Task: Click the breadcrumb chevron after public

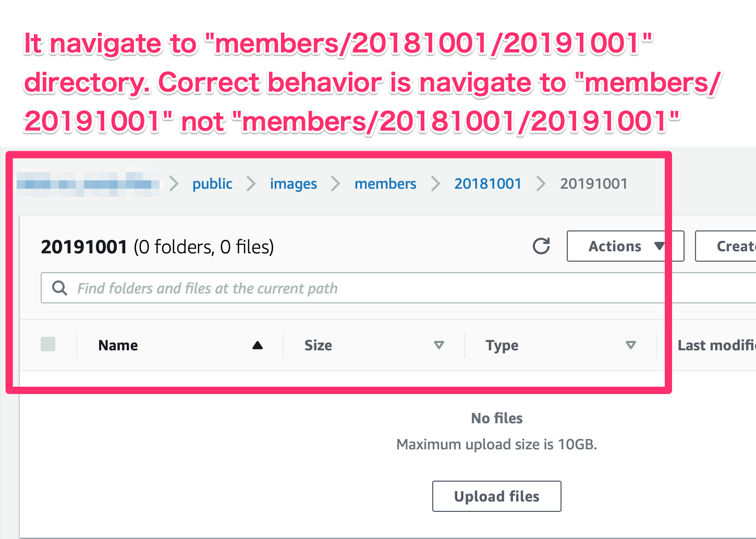Action: (x=251, y=183)
